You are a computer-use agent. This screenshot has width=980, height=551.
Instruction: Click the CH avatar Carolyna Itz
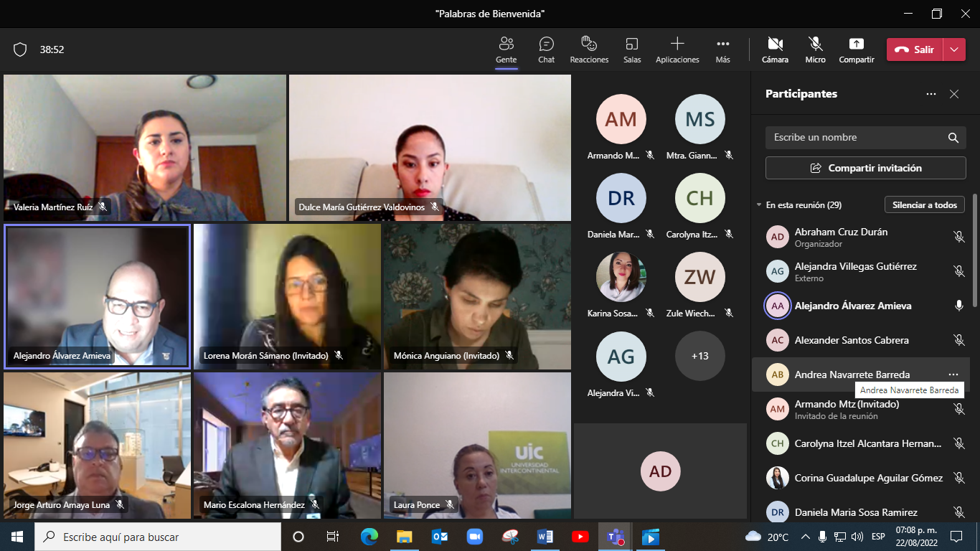(x=700, y=198)
